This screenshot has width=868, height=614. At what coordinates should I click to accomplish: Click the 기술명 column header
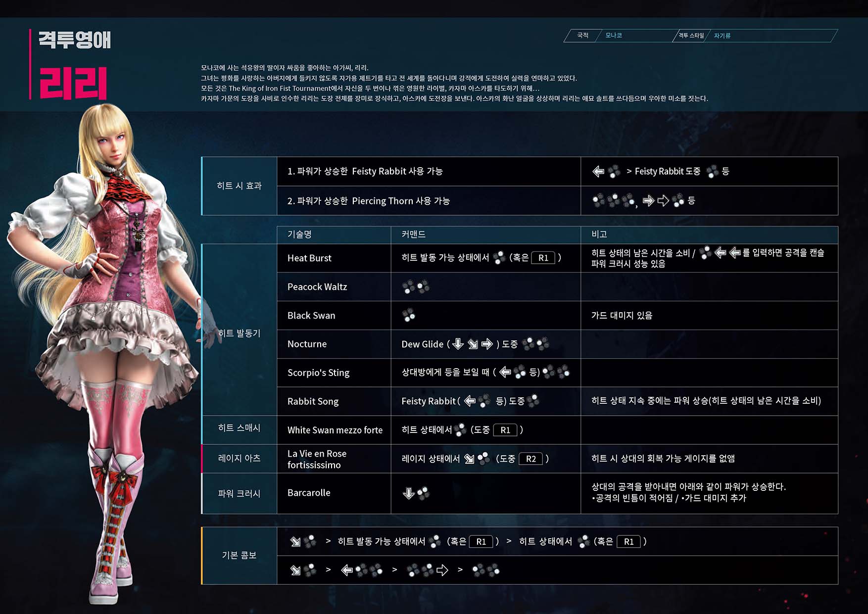[x=299, y=234]
